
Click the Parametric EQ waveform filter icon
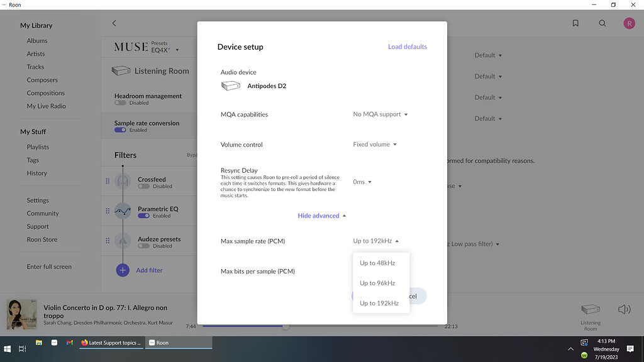(123, 211)
